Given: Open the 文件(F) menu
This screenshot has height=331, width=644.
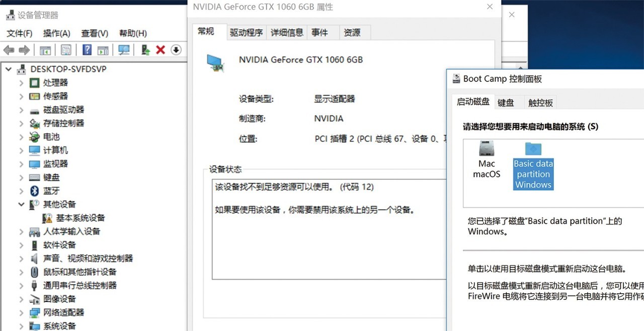Looking at the screenshot, I should pyautogui.click(x=20, y=33).
